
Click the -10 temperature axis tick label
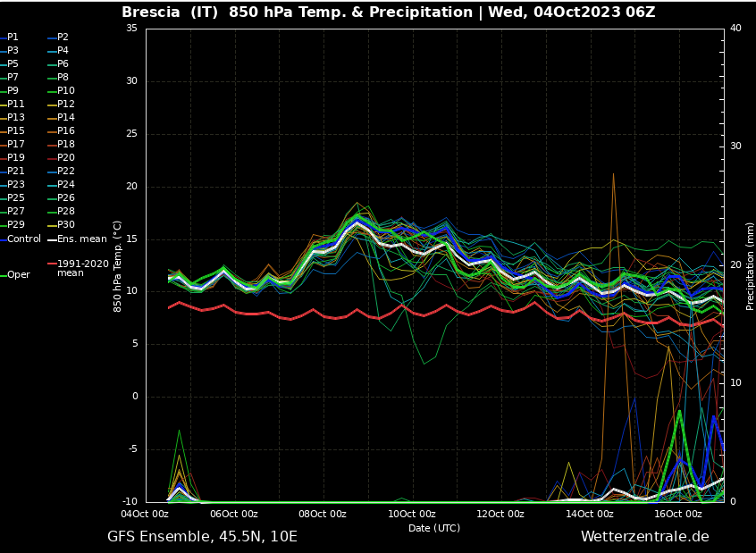pyautogui.click(x=130, y=502)
